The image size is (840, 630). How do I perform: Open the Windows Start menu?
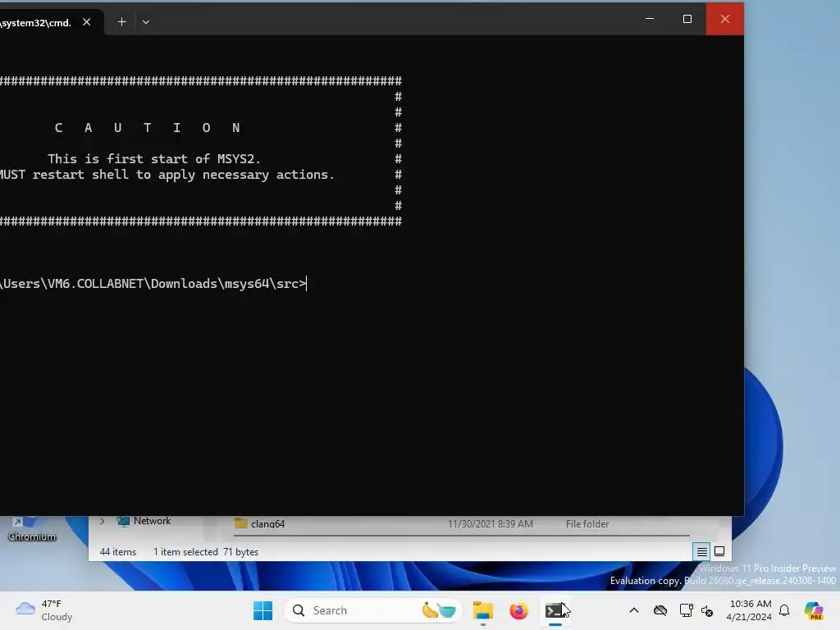tap(263, 610)
